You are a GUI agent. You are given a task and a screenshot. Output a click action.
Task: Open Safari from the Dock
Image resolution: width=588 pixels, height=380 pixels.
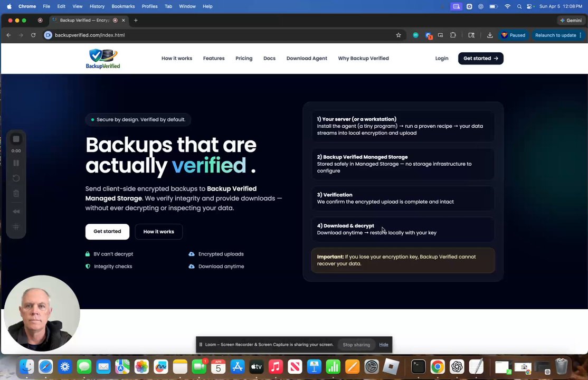tap(46, 367)
